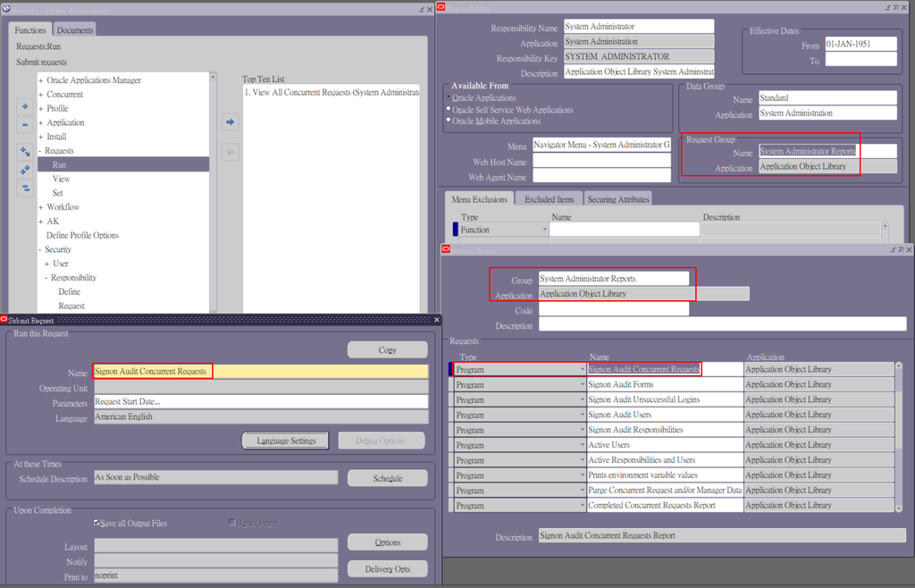Click the Language Settings button

point(286,441)
